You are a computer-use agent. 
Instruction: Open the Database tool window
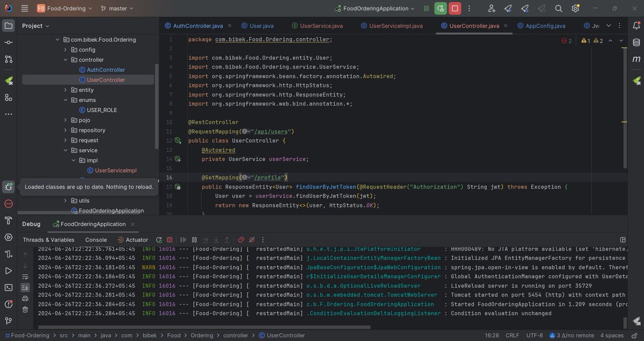(636, 42)
